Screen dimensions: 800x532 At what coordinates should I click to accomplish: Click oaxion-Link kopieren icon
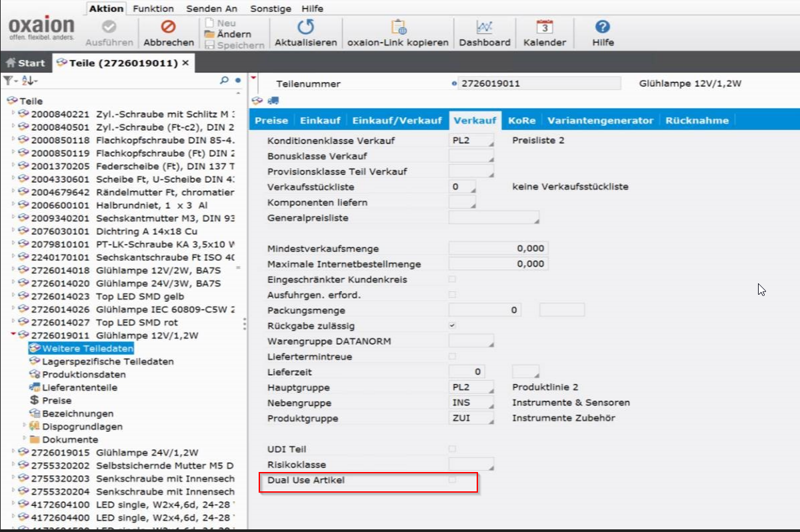[x=398, y=27]
